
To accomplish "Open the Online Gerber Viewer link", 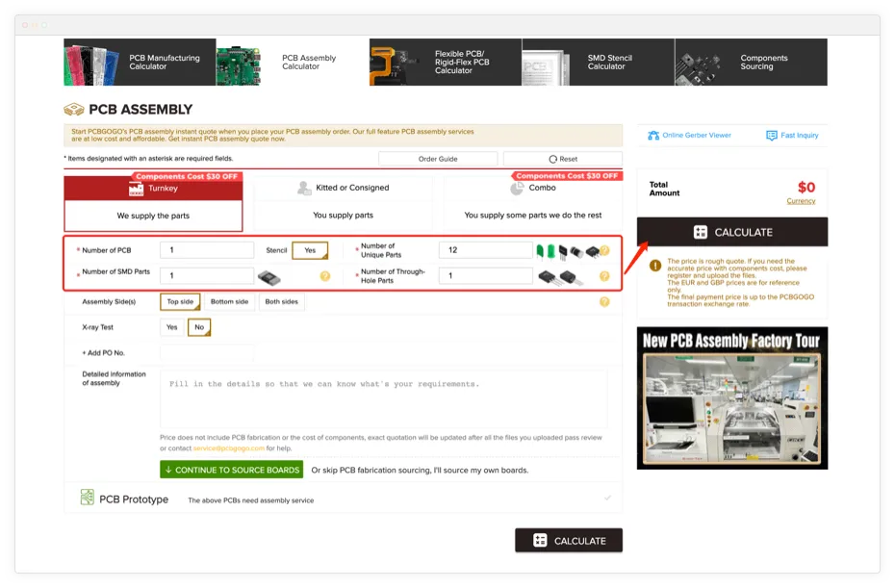I will pyautogui.click(x=697, y=136).
